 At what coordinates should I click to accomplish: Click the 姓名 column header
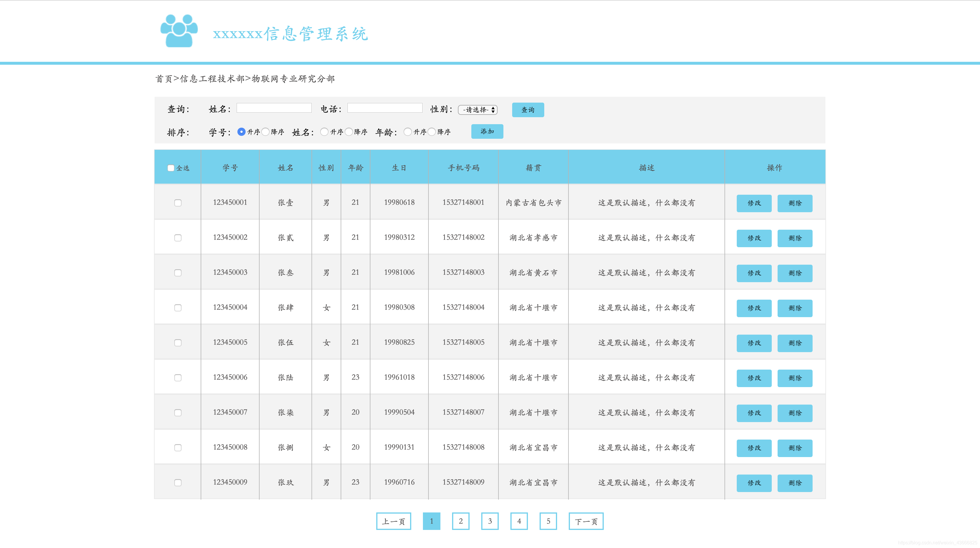[x=285, y=168]
